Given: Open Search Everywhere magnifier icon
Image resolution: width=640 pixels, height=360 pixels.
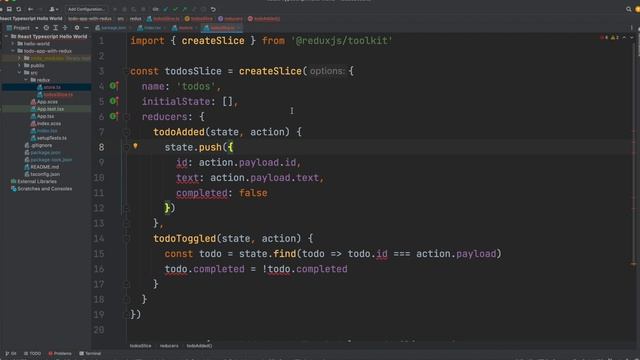Looking at the screenshot, I should (x=629, y=9).
